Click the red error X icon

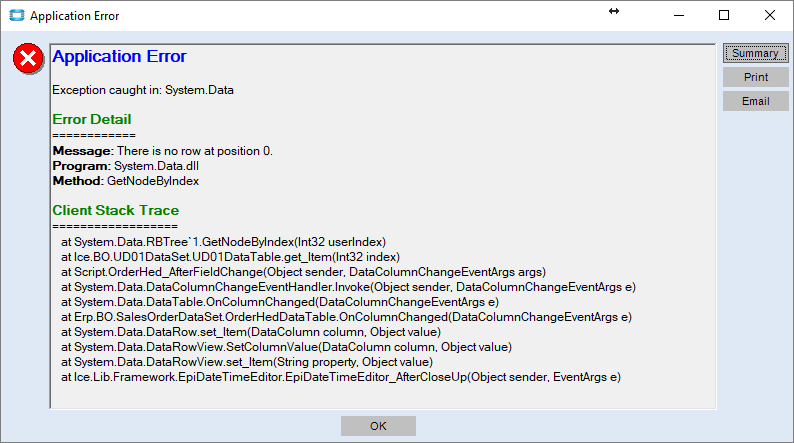pyautogui.click(x=28, y=59)
